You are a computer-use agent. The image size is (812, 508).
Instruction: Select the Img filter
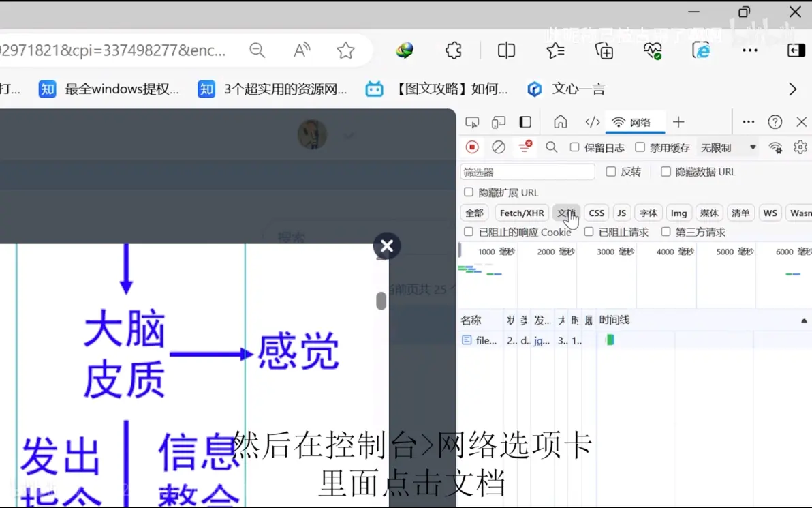point(678,213)
